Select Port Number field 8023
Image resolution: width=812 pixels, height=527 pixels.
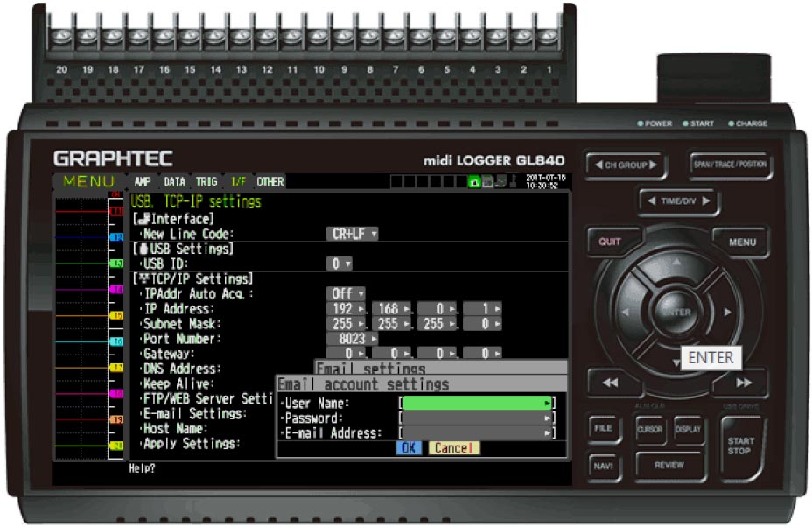(352, 339)
